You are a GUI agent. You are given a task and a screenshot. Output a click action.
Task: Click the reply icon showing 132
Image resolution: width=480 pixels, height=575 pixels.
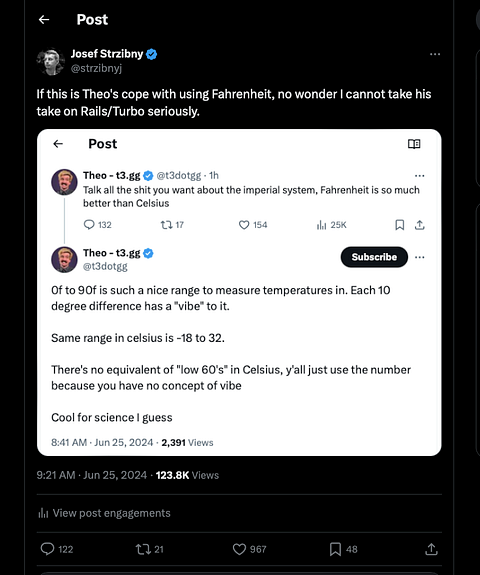click(x=89, y=224)
